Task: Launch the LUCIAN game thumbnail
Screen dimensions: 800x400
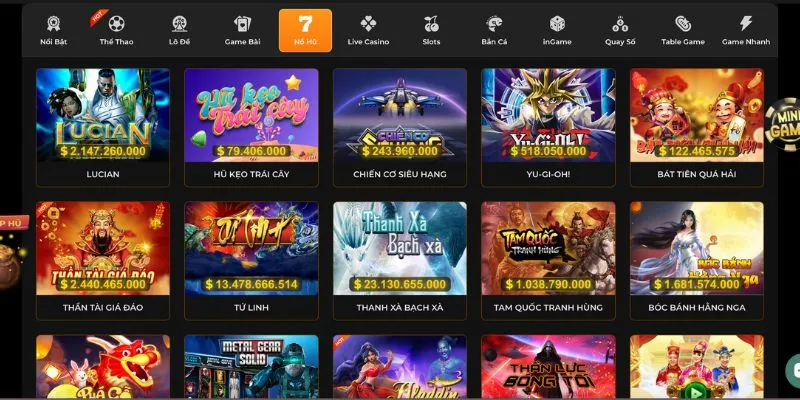Action: pos(103,115)
